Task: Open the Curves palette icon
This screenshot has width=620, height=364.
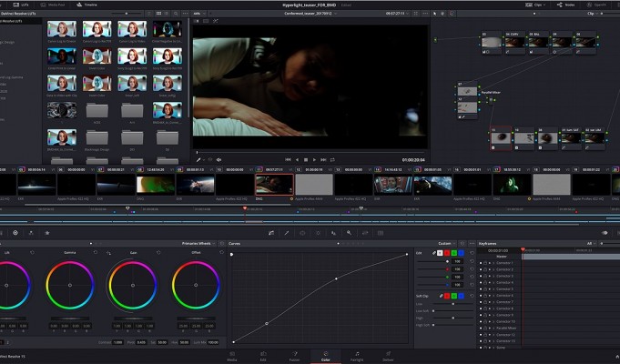Action: [271, 233]
